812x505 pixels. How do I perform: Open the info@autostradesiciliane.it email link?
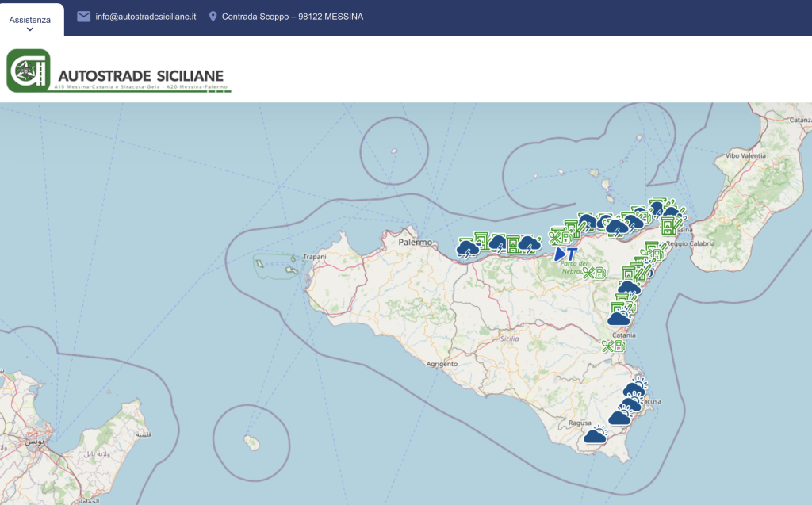(145, 17)
